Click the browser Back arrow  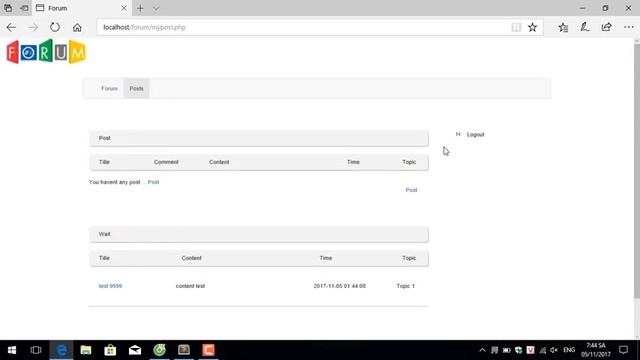(x=11, y=27)
